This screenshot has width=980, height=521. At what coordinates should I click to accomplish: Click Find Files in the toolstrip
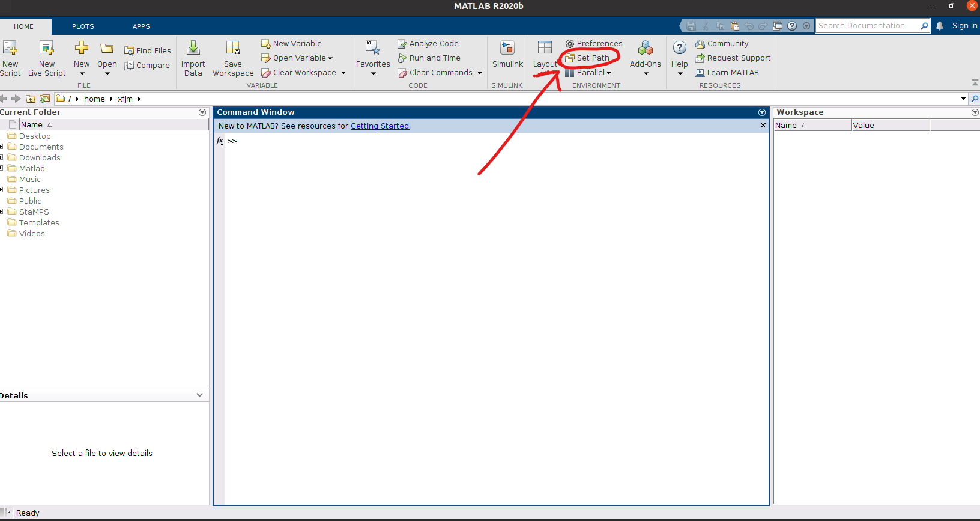(x=148, y=51)
